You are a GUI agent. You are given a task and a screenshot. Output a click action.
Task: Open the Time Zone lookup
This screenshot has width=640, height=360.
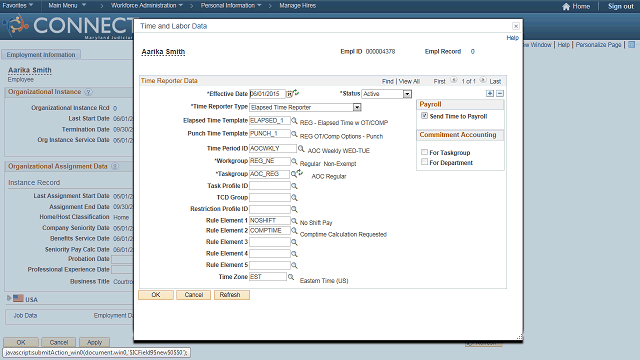tap(291, 277)
